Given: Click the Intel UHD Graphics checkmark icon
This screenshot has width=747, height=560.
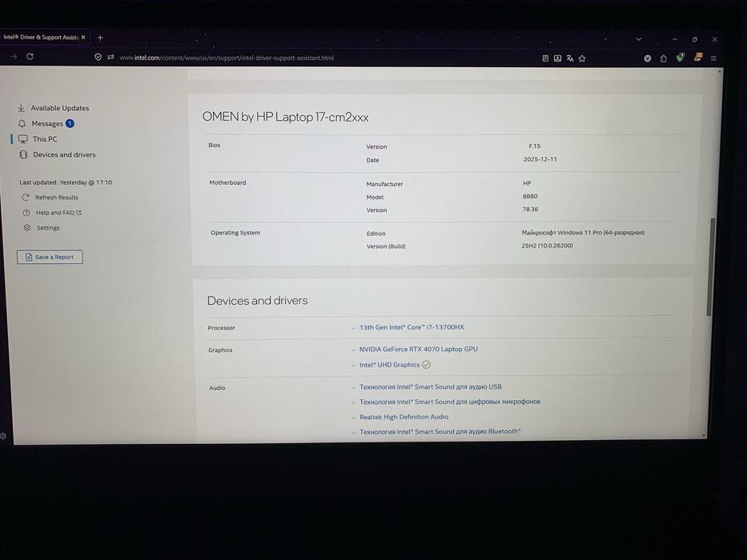Looking at the screenshot, I should point(427,365).
